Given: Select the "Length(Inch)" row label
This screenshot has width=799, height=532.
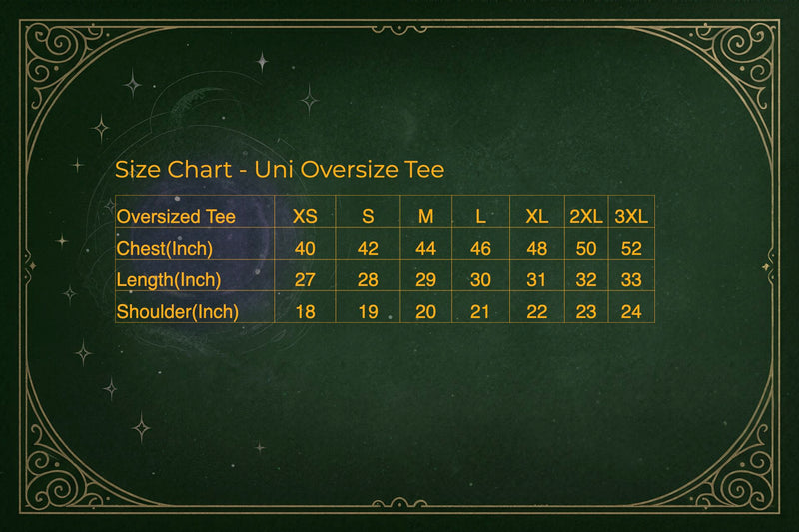Looking at the screenshot, I should (x=169, y=280).
